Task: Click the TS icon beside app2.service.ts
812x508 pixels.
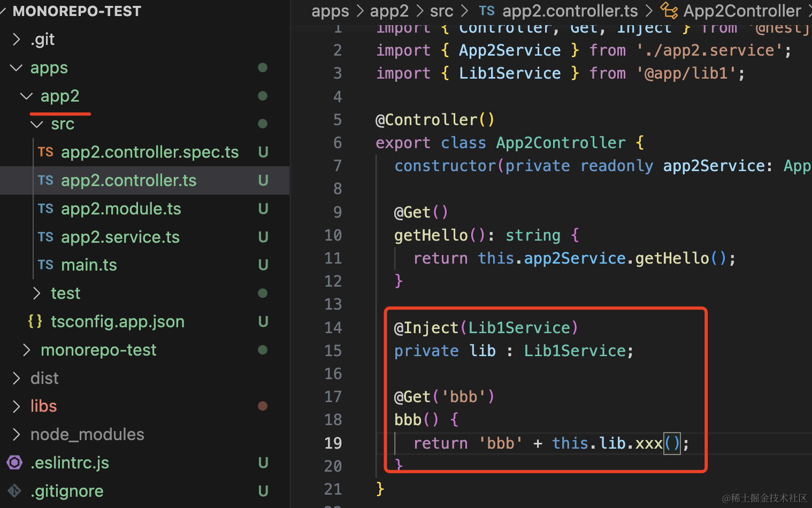Action: pos(45,237)
